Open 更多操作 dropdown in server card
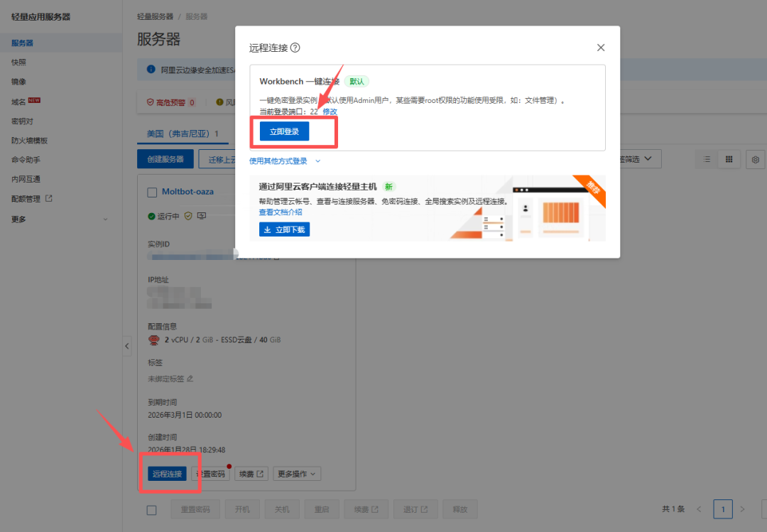The width and height of the screenshot is (767, 532). tap(297, 474)
